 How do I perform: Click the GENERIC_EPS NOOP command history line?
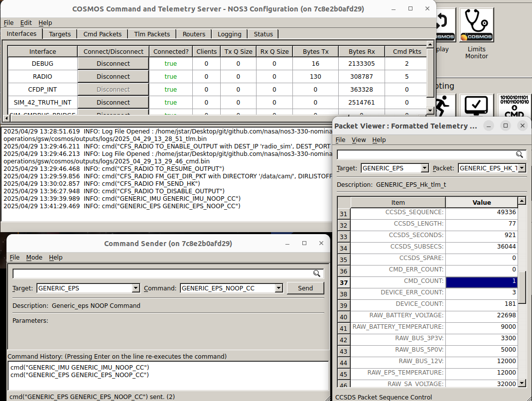(x=80, y=375)
